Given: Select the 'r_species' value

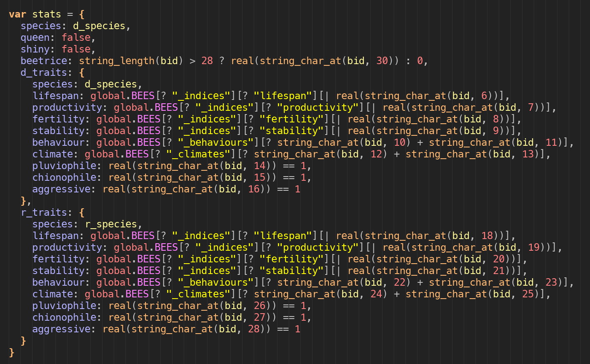Looking at the screenshot, I should tap(111, 224).
